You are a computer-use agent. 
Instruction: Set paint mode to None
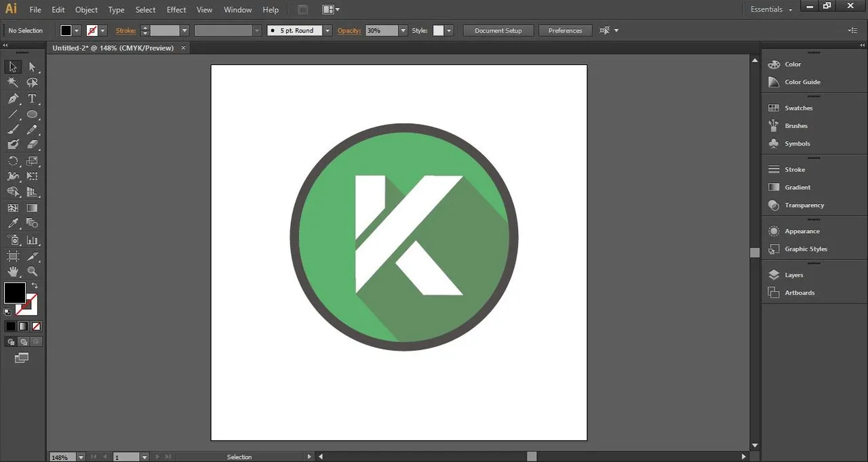[x=36, y=327]
